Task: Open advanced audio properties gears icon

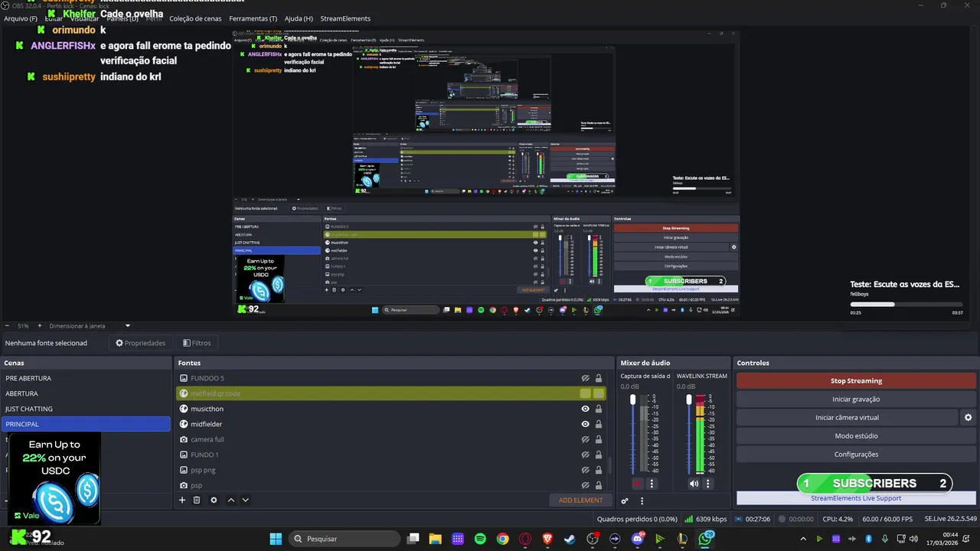Action: 625,501
